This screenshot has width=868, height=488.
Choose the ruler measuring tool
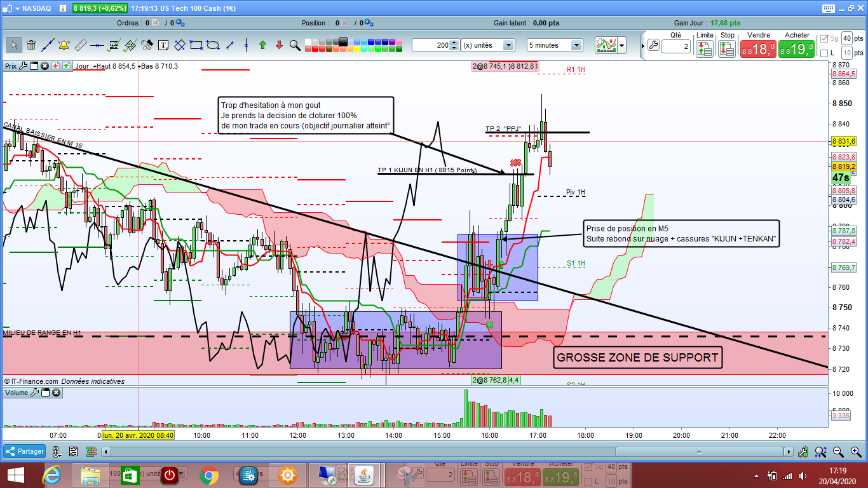(80, 45)
